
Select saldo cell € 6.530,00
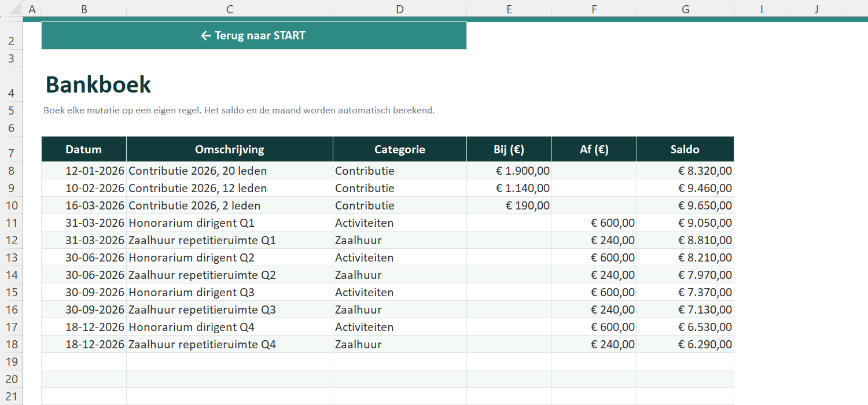(686, 327)
